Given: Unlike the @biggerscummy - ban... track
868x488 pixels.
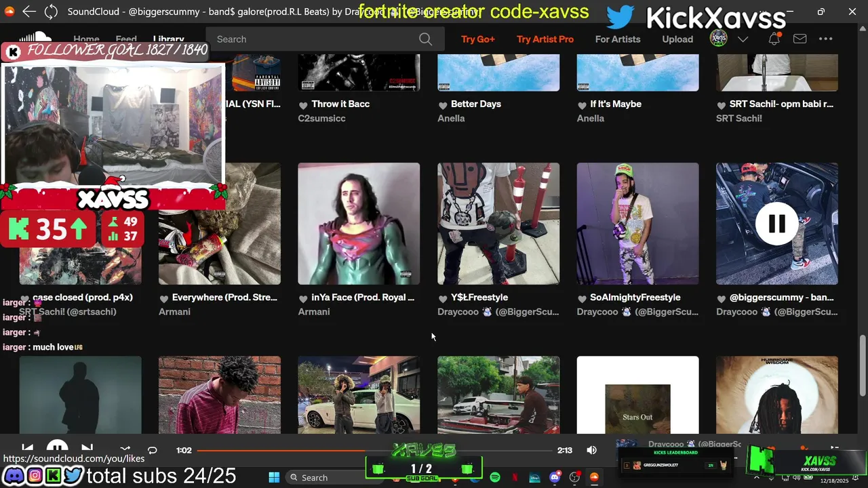Looking at the screenshot, I should click(x=722, y=298).
